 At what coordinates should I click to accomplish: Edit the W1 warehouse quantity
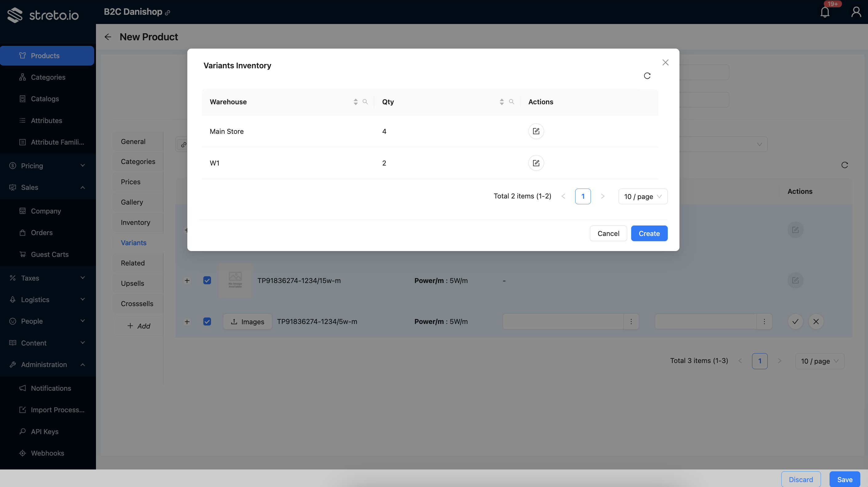536,163
